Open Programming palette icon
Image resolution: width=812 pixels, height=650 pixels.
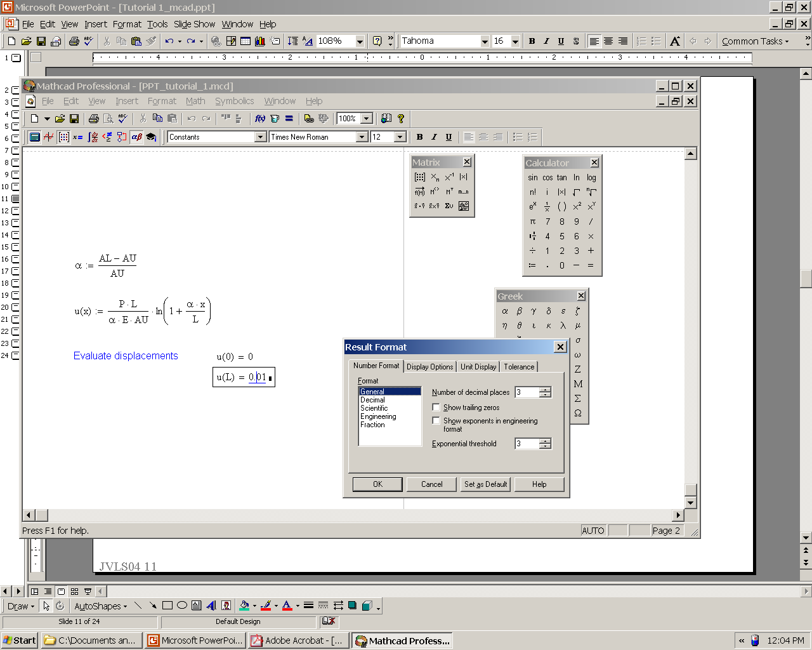click(122, 137)
